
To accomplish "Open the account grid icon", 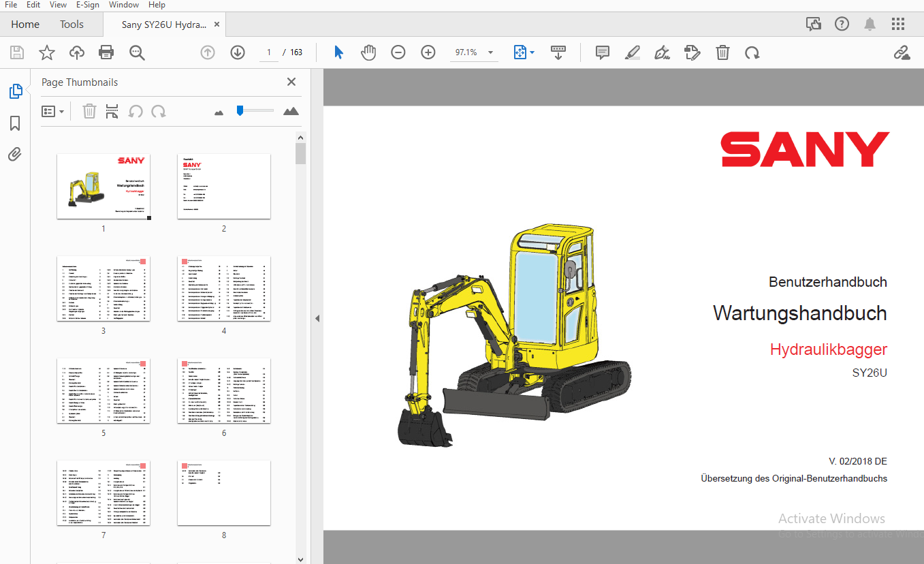I will [898, 25].
